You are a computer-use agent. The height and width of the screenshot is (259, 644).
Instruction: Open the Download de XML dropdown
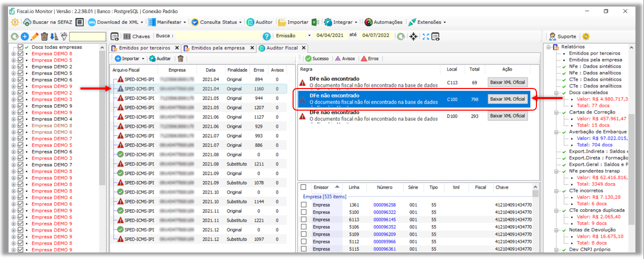[x=143, y=22]
